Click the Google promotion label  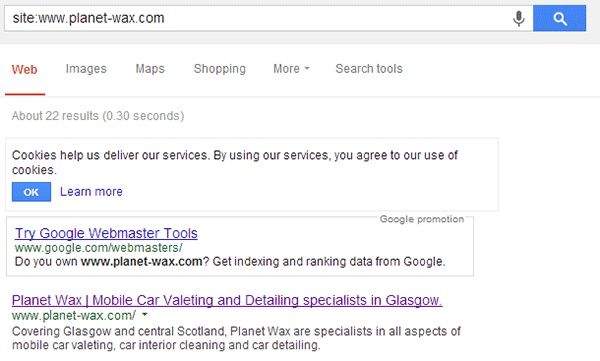point(422,219)
